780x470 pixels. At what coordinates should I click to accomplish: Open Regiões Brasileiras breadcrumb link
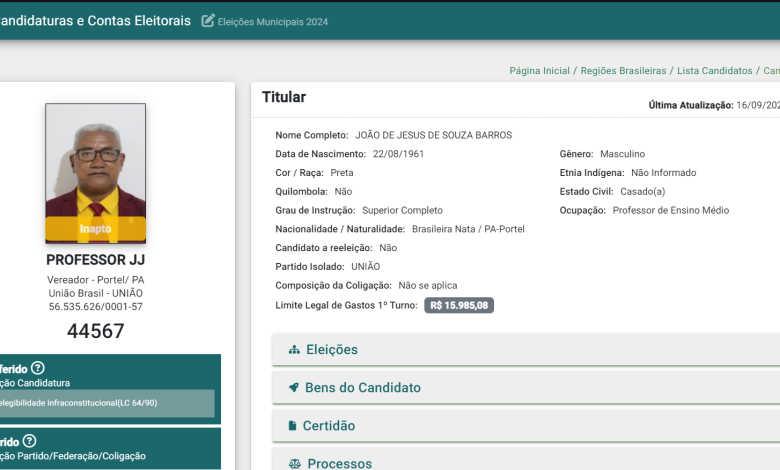coord(622,71)
